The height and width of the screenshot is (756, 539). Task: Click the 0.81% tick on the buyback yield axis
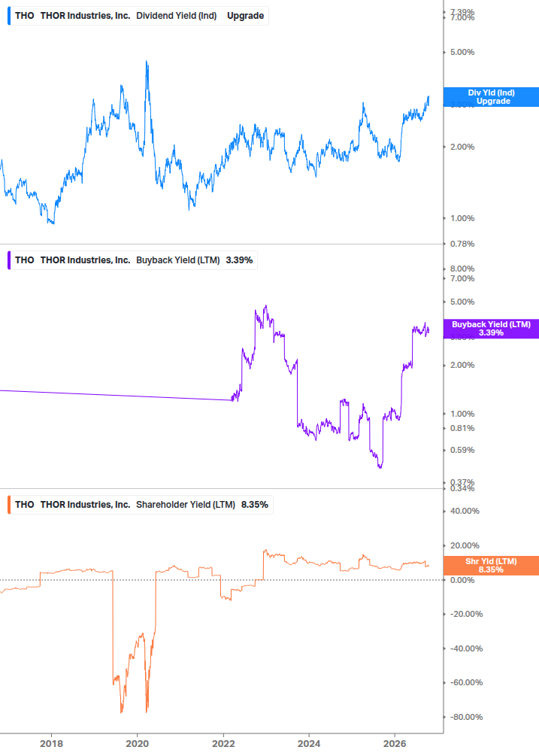[x=462, y=428]
